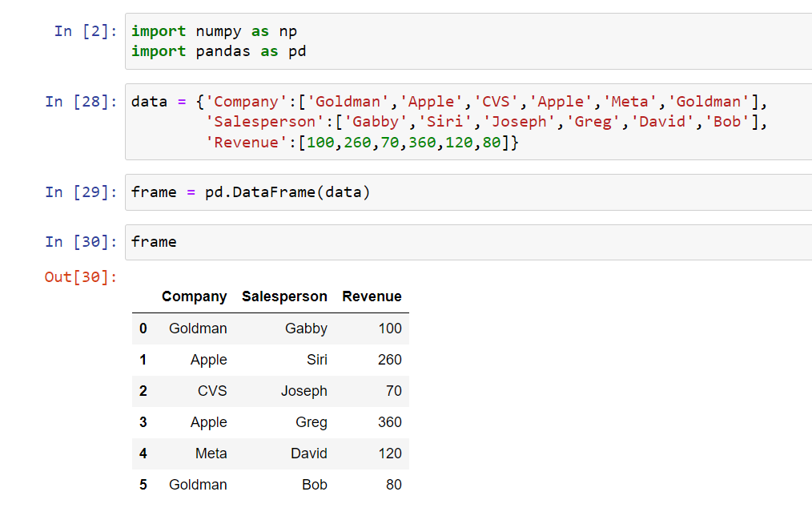Click the In [28] prompt label
This screenshot has height=520, width=812.
click(82, 102)
